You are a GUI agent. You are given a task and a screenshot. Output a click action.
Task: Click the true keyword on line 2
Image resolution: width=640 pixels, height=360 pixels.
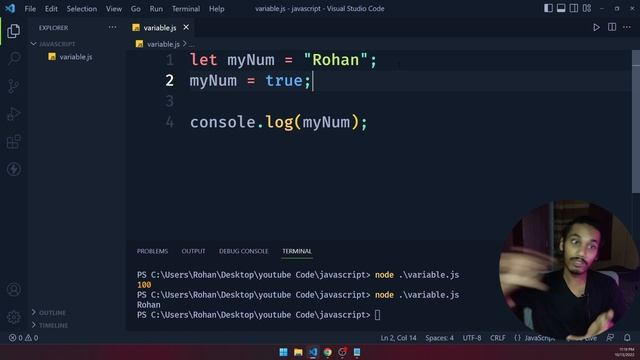click(x=284, y=80)
